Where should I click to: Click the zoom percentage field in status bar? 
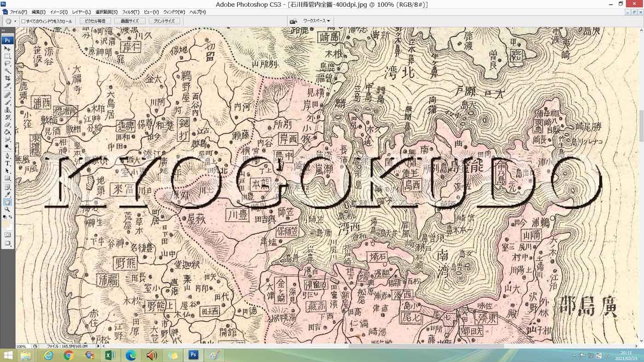(22, 346)
